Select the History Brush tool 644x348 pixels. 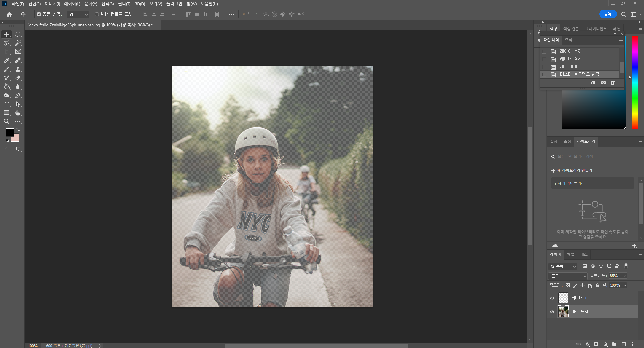(7, 78)
